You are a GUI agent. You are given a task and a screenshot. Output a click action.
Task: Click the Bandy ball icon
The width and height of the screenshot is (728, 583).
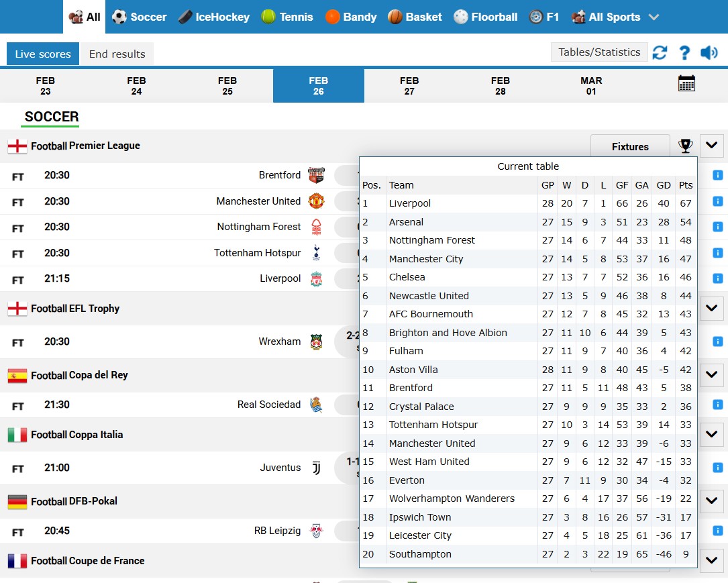click(x=332, y=17)
